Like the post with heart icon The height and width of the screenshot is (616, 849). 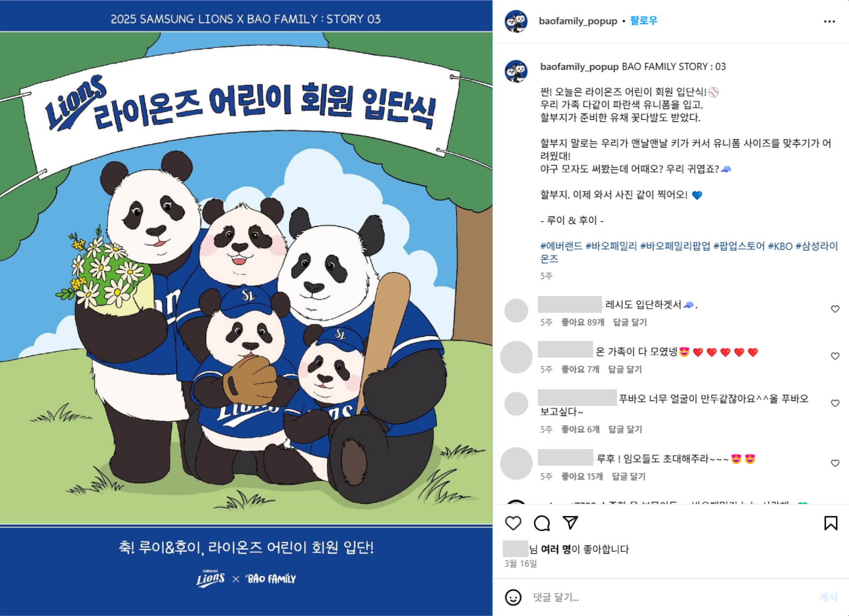(x=513, y=523)
